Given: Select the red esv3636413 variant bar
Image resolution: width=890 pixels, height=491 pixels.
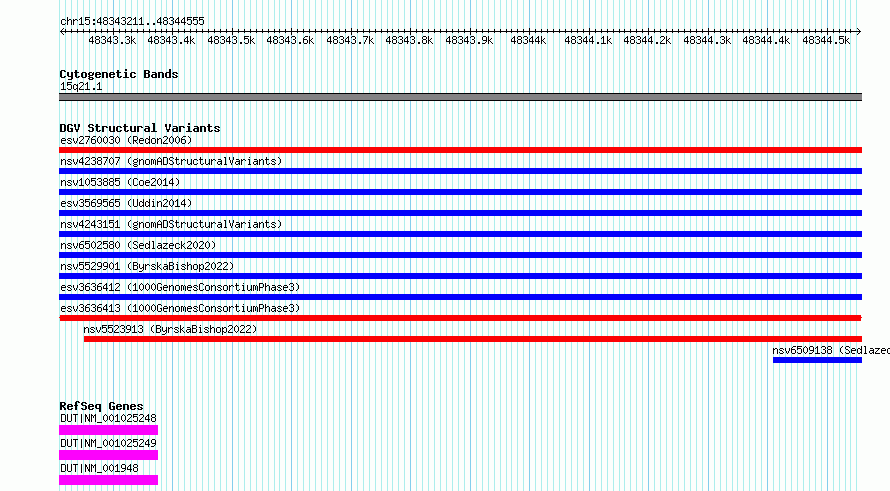Looking at the screenshot, I should point(460,318).
